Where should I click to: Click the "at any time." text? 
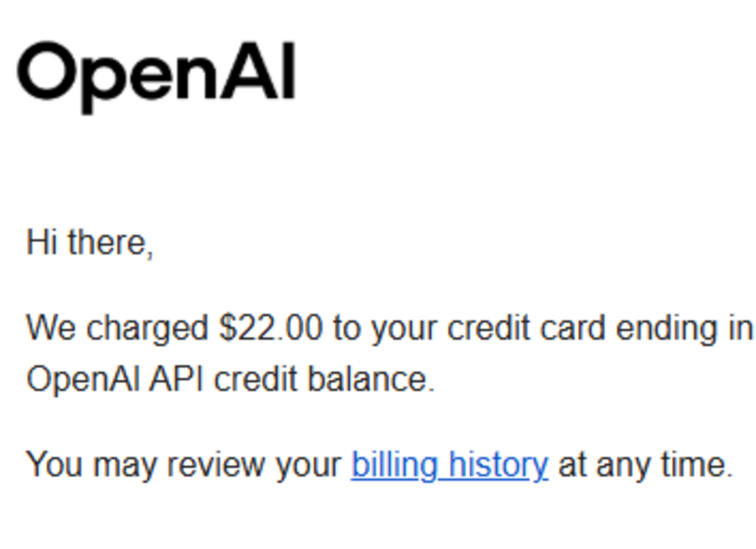coord(646,465)
